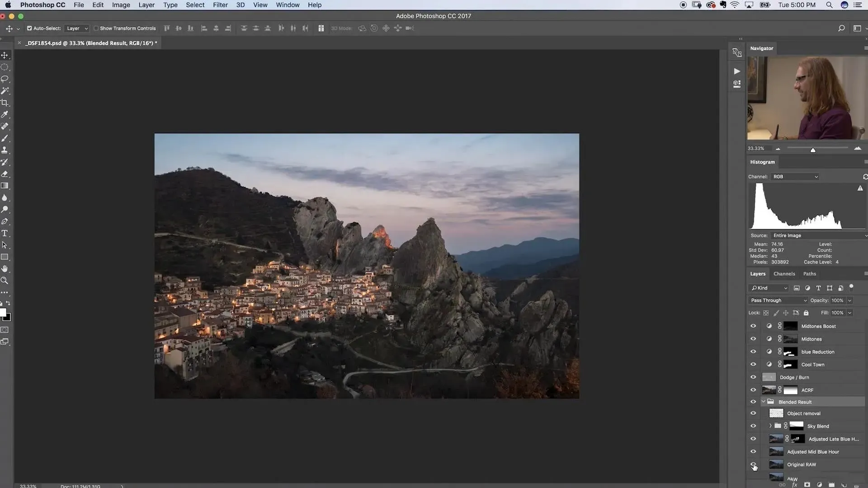
Task: Select the Clone Stamp tool
Action: click(x=5, y=150)
